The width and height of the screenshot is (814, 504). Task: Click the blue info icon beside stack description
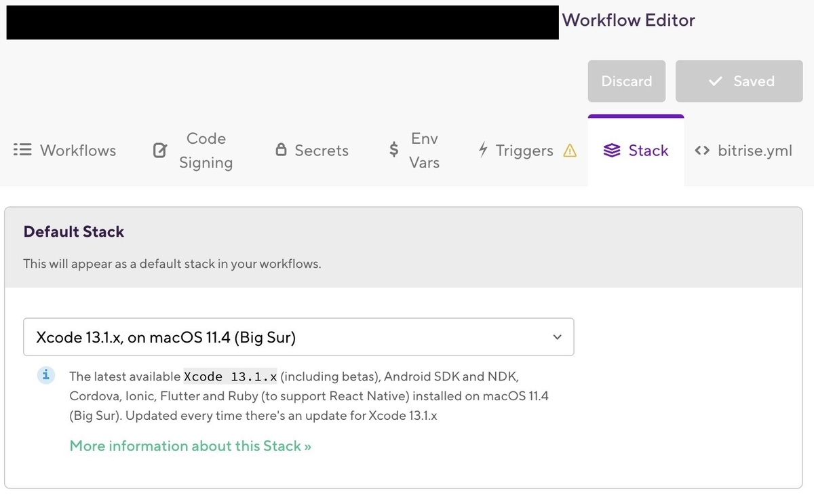46,375
